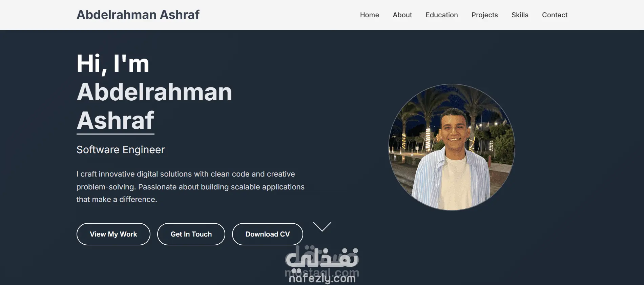
Task: Click the nafezly.com watermark text
Action: 322,279
